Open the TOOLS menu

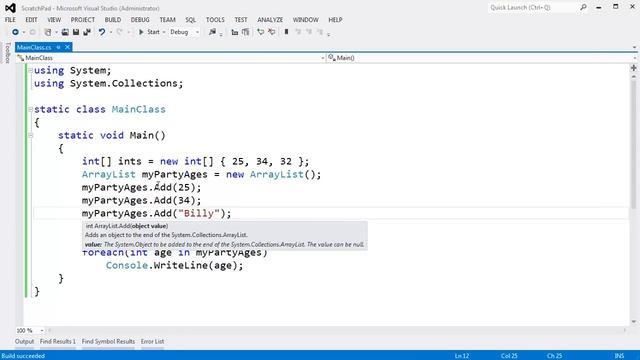[x=215, y=20]
